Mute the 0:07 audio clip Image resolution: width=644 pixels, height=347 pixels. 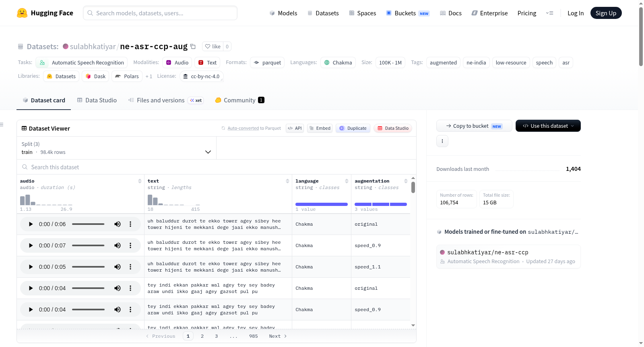(x=118, y=245)
